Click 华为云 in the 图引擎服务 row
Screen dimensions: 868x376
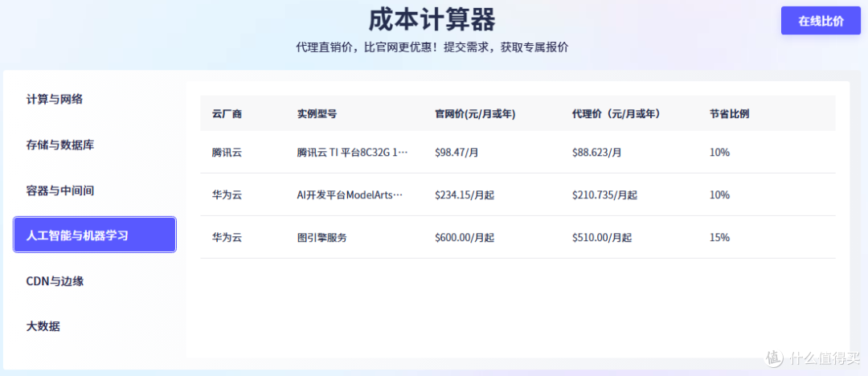[227, 238]
